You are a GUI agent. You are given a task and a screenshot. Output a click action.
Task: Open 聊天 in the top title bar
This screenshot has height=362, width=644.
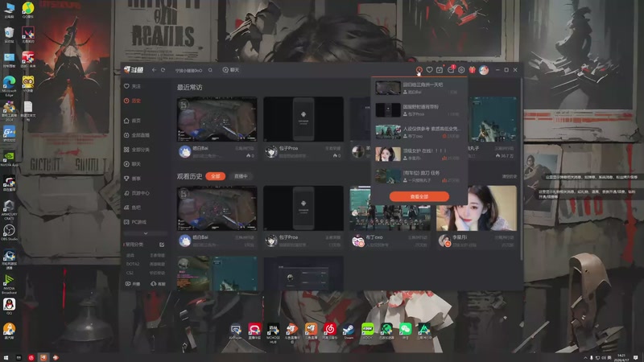pos(231,70)
